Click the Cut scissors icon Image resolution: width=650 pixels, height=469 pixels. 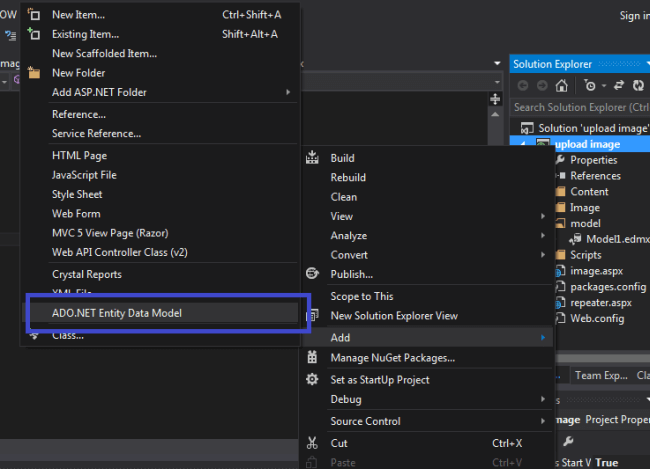[x=312, y=443]
